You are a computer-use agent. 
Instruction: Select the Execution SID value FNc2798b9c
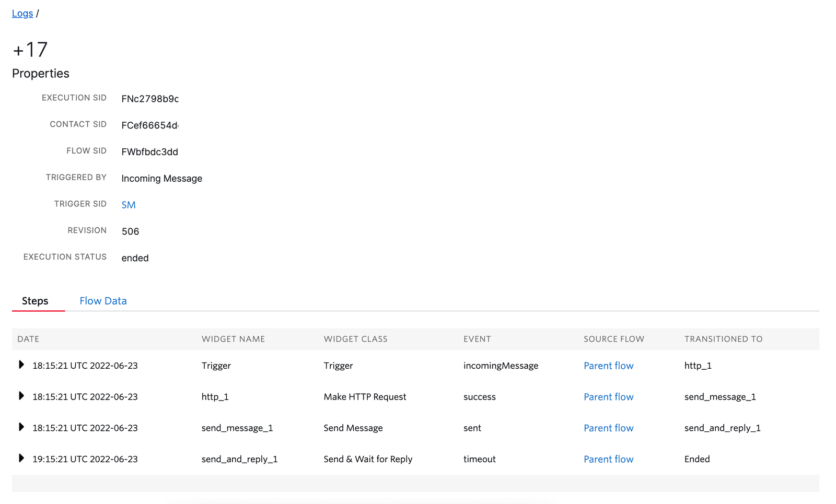150,98
